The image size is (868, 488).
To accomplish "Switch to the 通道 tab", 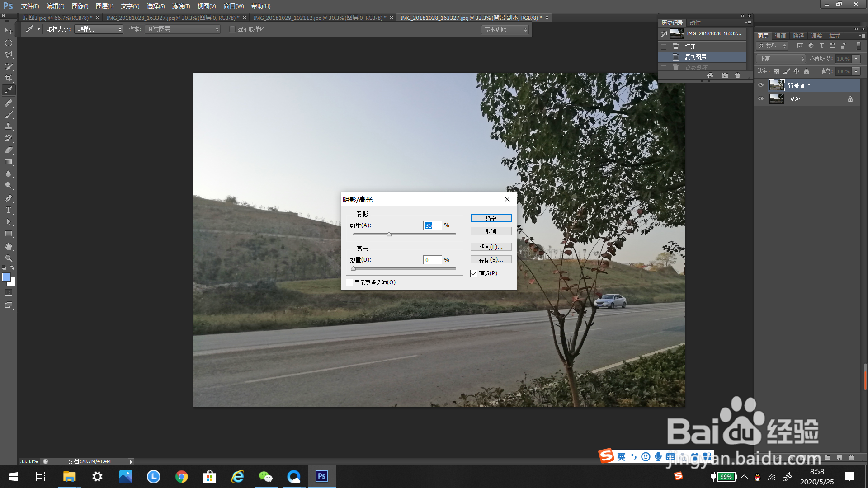I will point(780,36).
